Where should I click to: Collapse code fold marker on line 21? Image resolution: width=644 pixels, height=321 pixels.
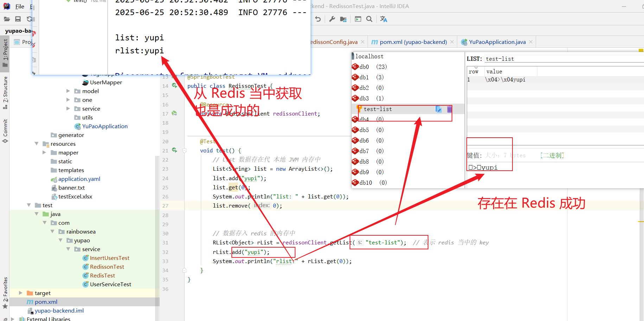(x=184, y=151)
